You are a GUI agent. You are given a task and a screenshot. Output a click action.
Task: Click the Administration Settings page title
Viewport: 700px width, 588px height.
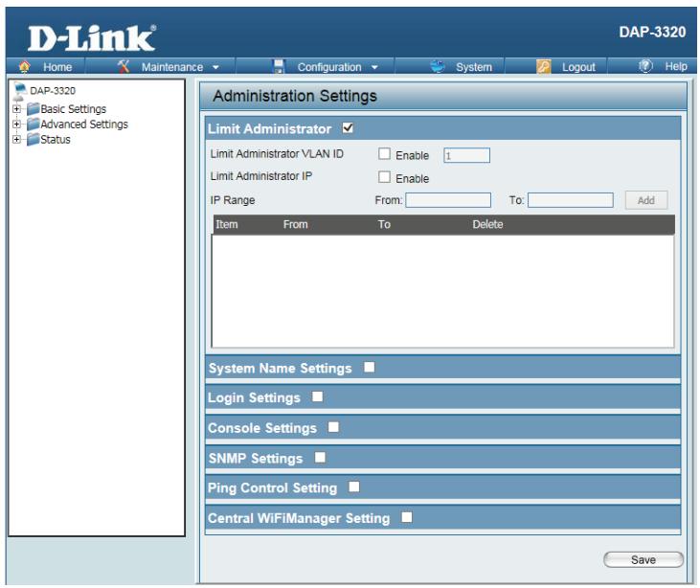pos(295,96)
